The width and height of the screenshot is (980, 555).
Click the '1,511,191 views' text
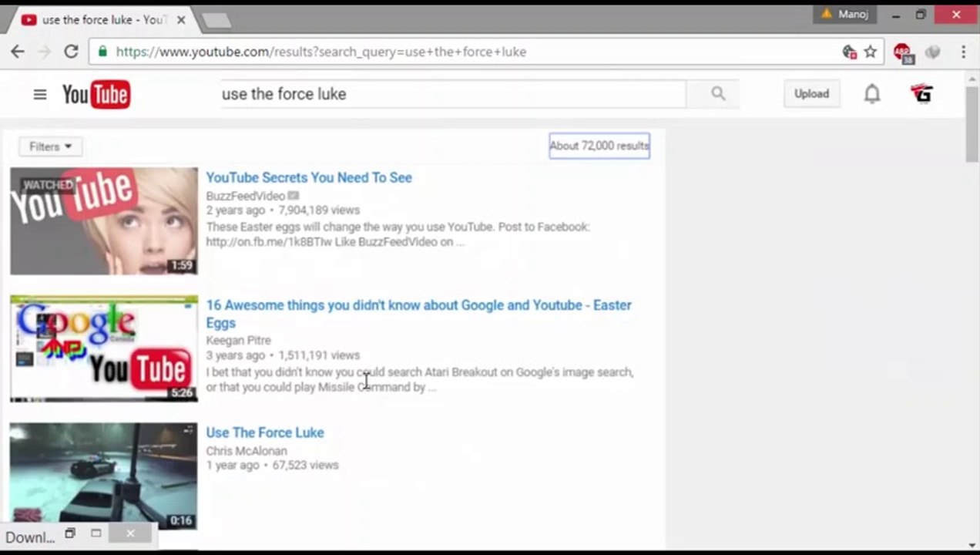319,355
